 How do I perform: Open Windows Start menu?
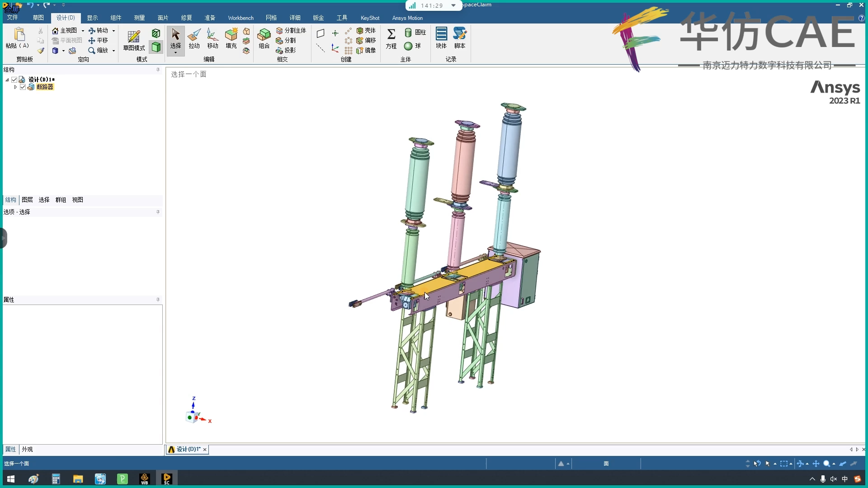click(11, 479)
